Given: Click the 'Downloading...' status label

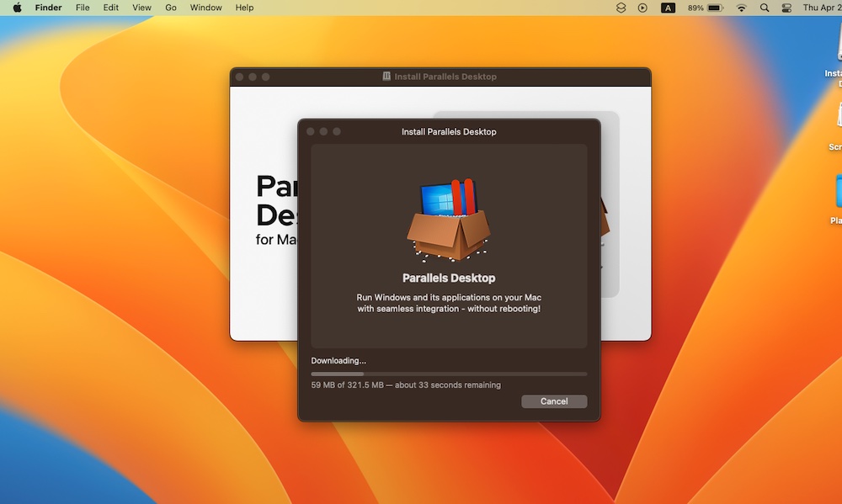Looking at the screenshot, I should click(x=338, y=361).
